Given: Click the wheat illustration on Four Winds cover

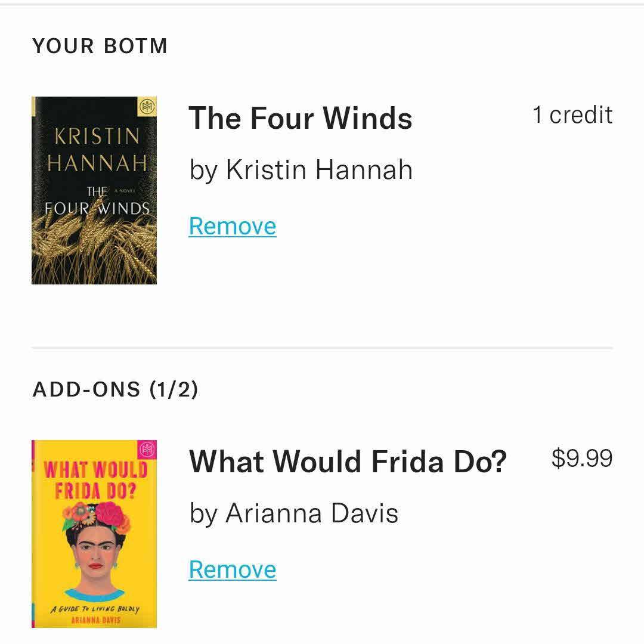Looking at the screenshot, I should click(95, 250).
